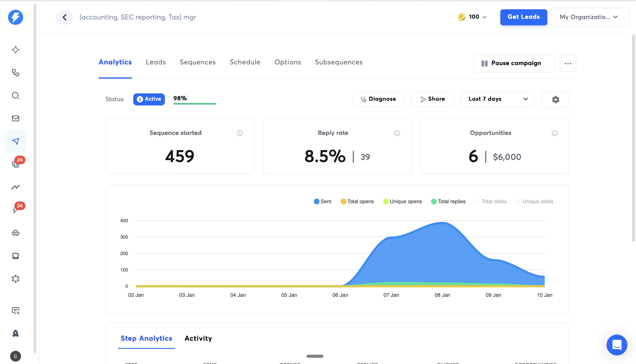This screenshot has width=636, height=364.
Task: Open the email accounts envelope icon
Action: pos(16,118)
